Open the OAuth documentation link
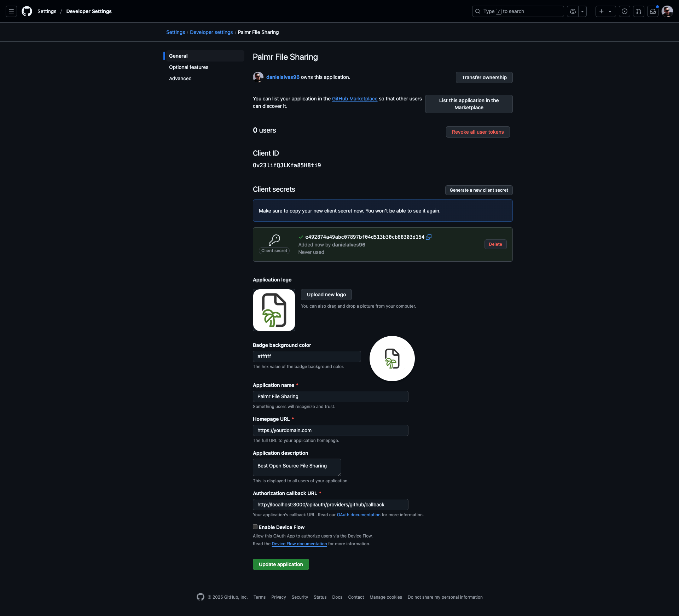Image resolution: width=679 pixels, height=616 pixels. click(359, 515)
